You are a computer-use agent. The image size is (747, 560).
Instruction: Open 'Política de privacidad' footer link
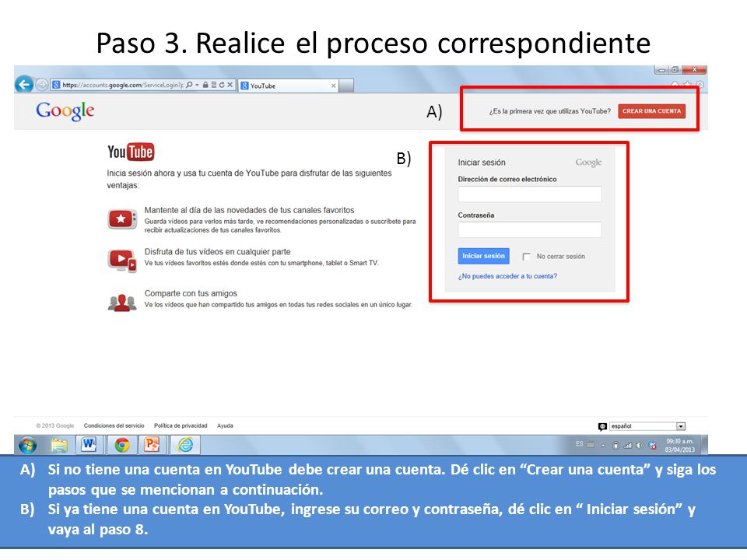point(181,425)
